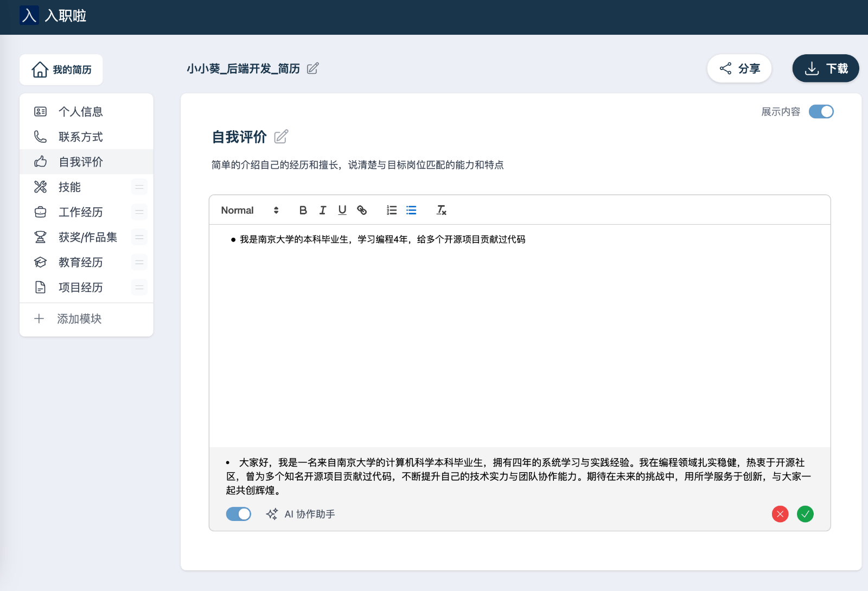Click the edit pencil beside 自我评价

click(281, 137)
